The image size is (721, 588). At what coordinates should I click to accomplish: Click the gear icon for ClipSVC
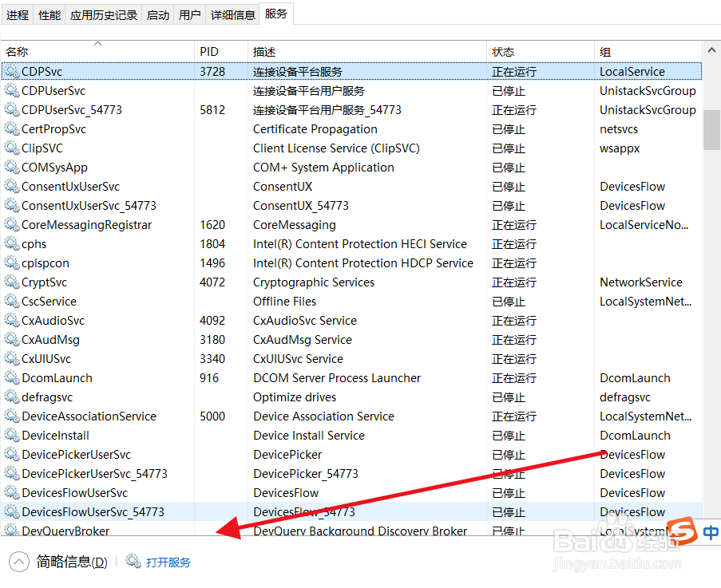(x=13, y=148)
